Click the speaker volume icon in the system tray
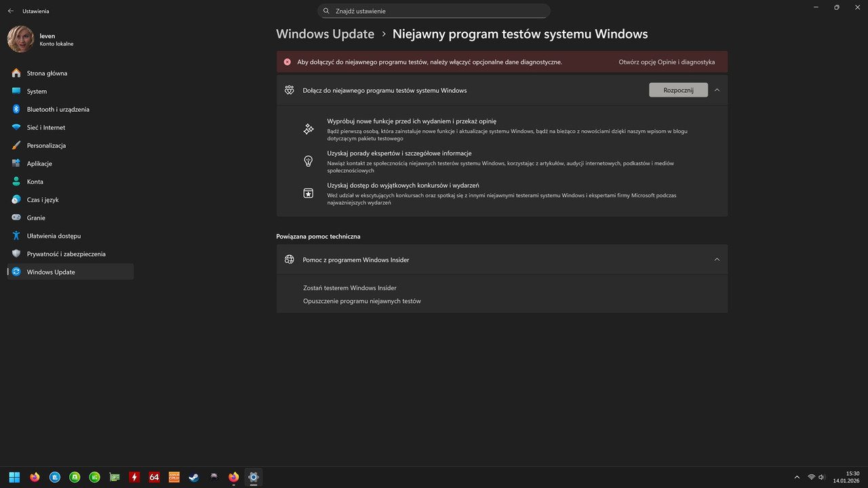Screen dimensions: 868x488 tap(822, 477)
